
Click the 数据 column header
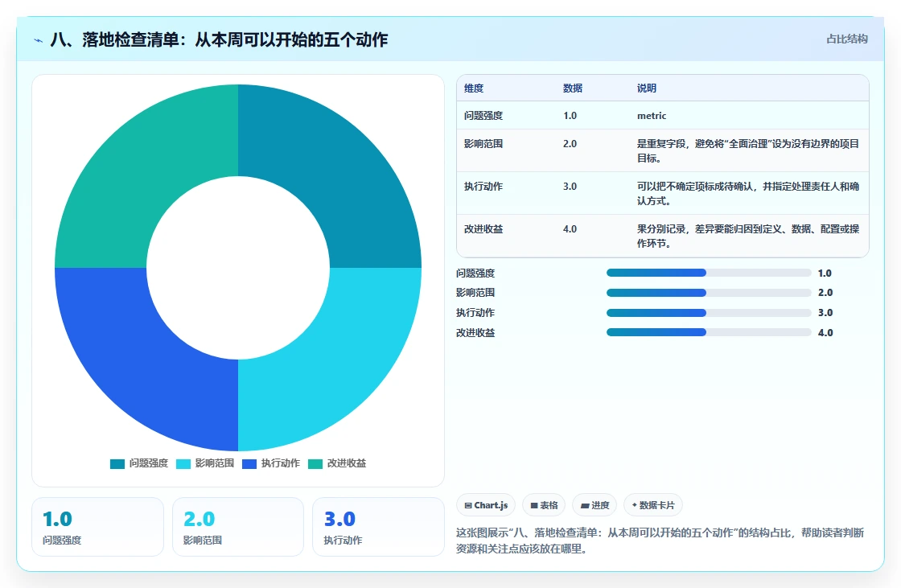pos(572,88)
